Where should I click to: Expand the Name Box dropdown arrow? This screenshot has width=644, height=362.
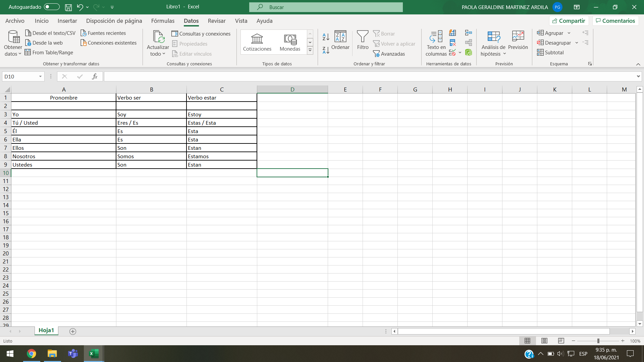40,76
